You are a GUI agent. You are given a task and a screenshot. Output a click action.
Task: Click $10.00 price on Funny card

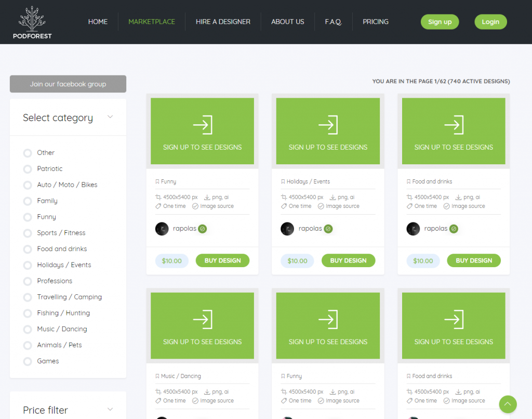(171, 261)
